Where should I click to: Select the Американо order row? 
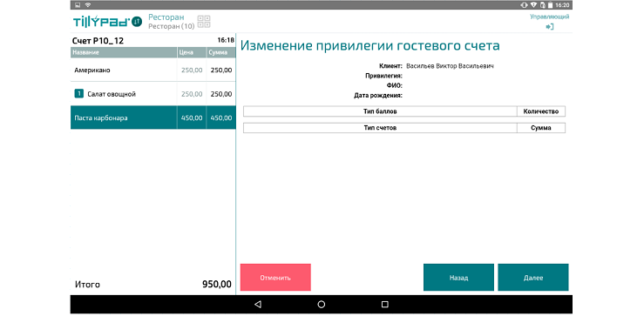click(153, 70)
